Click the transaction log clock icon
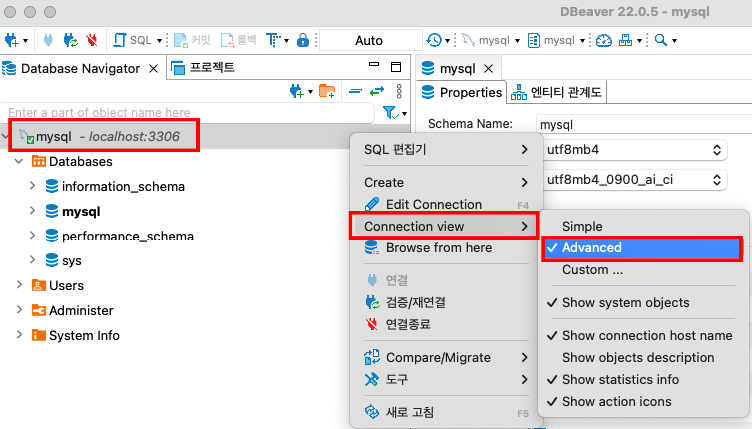Screen dimensions: 752x429 click(434, 40)
